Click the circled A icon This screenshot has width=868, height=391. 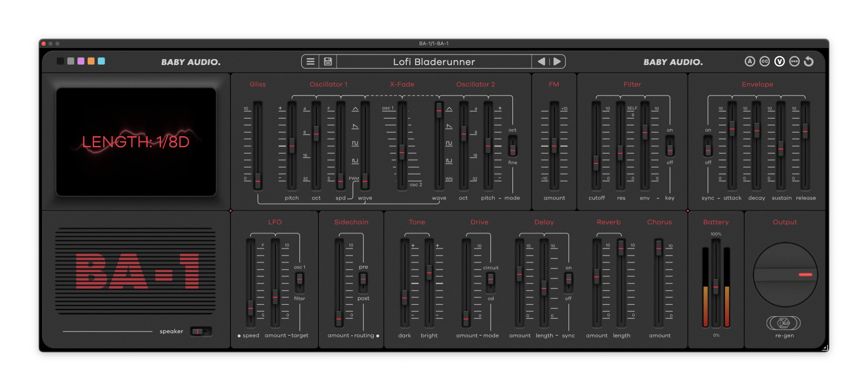pyautogui.click(x=750, y=61)
